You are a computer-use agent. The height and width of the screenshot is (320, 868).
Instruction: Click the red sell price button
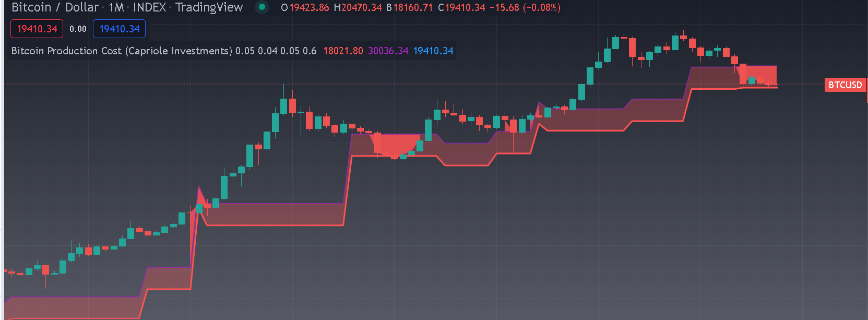point(37,29)
